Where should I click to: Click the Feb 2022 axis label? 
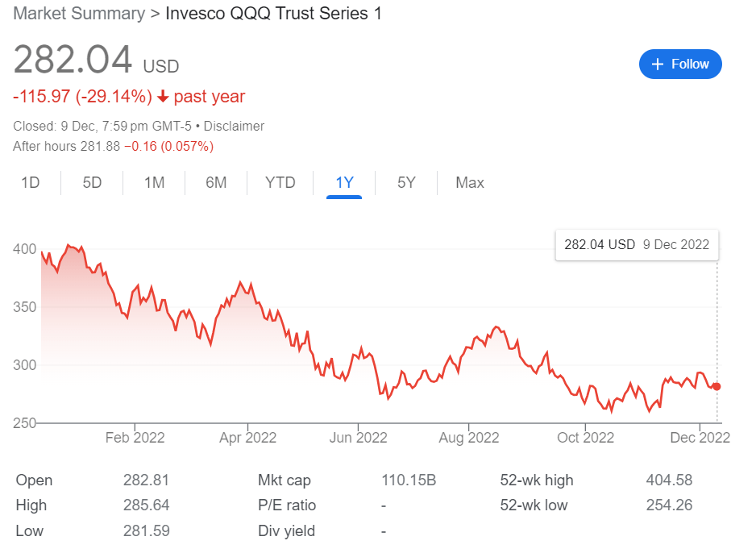click(x=135, y=438)
